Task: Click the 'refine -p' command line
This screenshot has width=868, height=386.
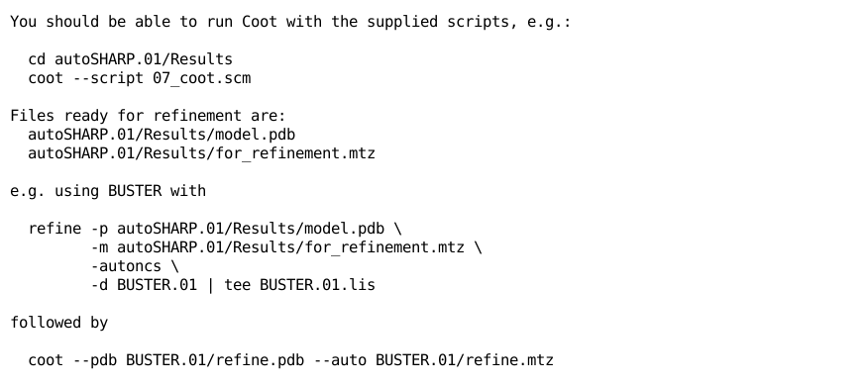Action: tap(215, 229)
